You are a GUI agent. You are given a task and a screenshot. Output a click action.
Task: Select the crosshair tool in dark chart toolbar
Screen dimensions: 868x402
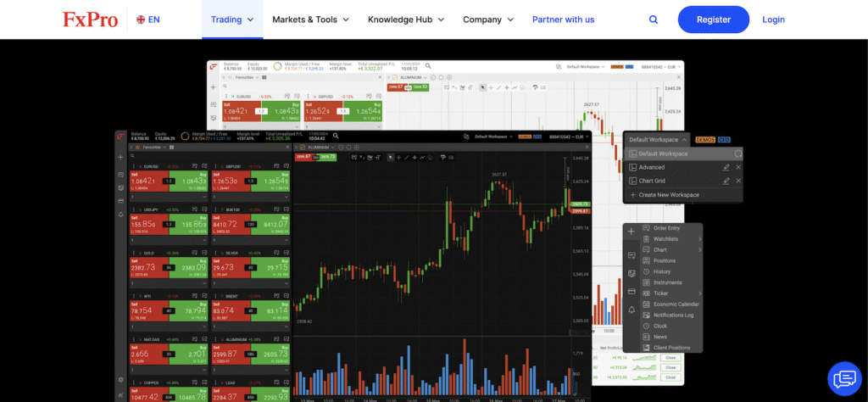pos(398,157)
